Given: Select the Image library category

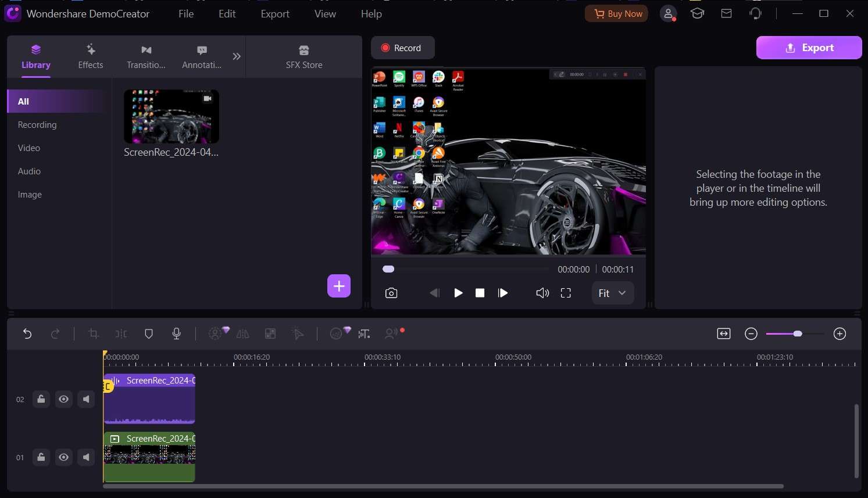Looking at the screenshot, I should [30, 195].
